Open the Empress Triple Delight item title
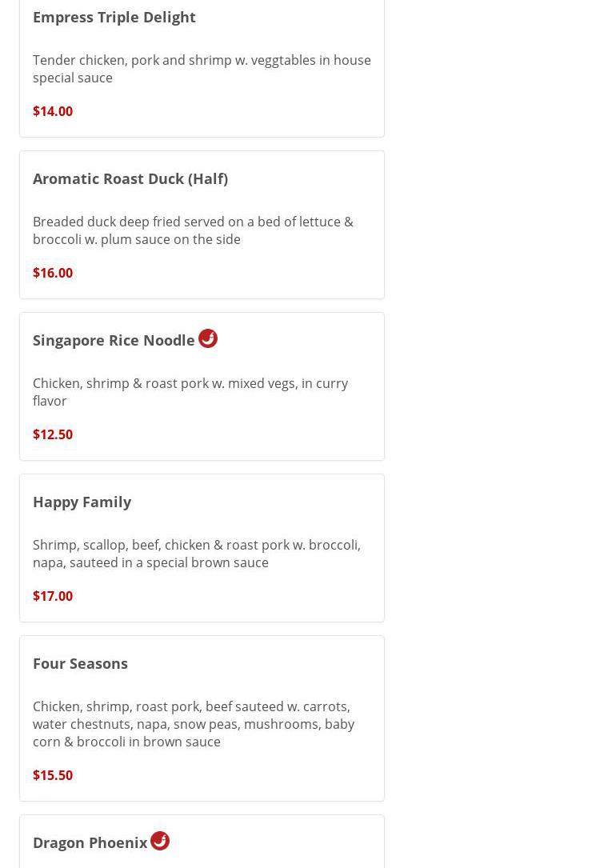This screenshot has width=616, height=868. pos(114,17)
